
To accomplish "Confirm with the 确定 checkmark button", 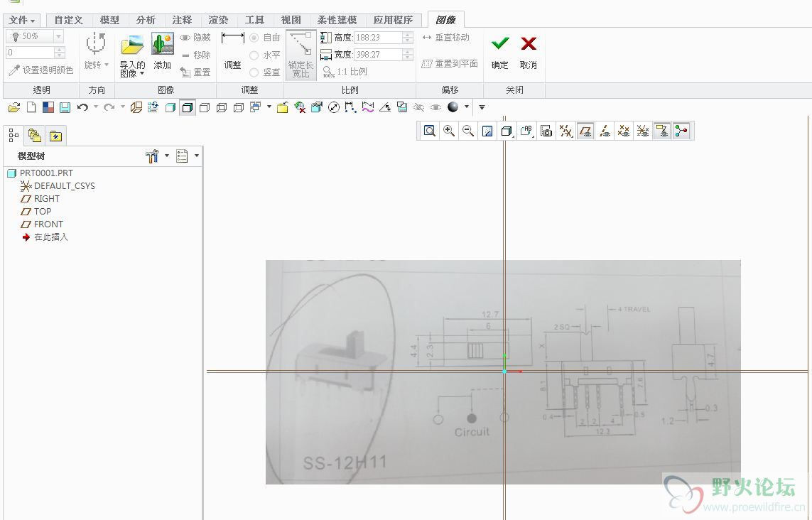I will tap(499, 52).
